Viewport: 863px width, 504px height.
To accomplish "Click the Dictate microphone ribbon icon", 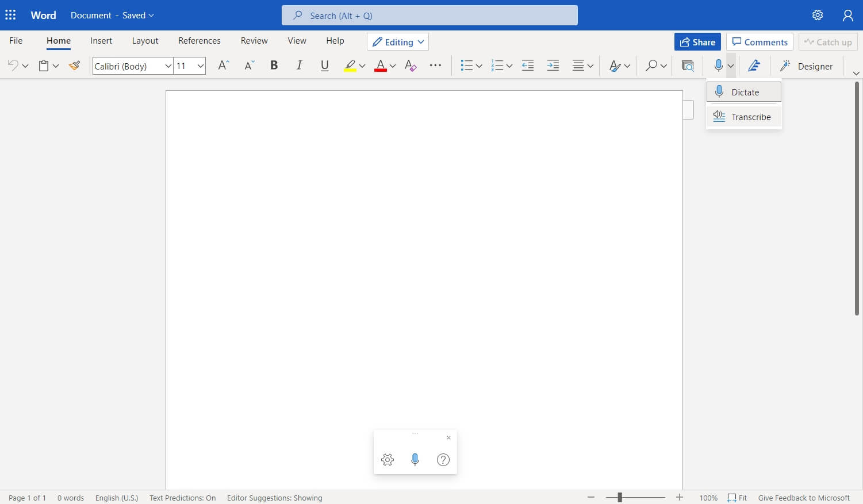I will (718, 66).
